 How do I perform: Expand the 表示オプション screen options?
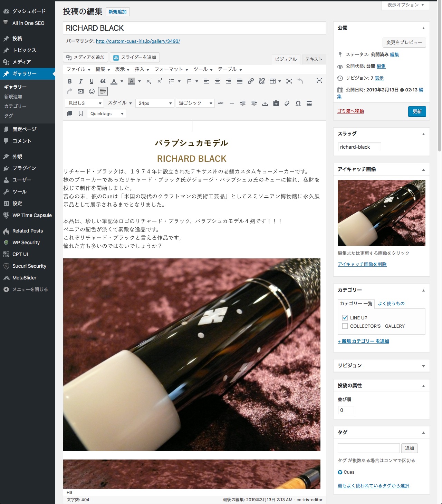(405, 5)
